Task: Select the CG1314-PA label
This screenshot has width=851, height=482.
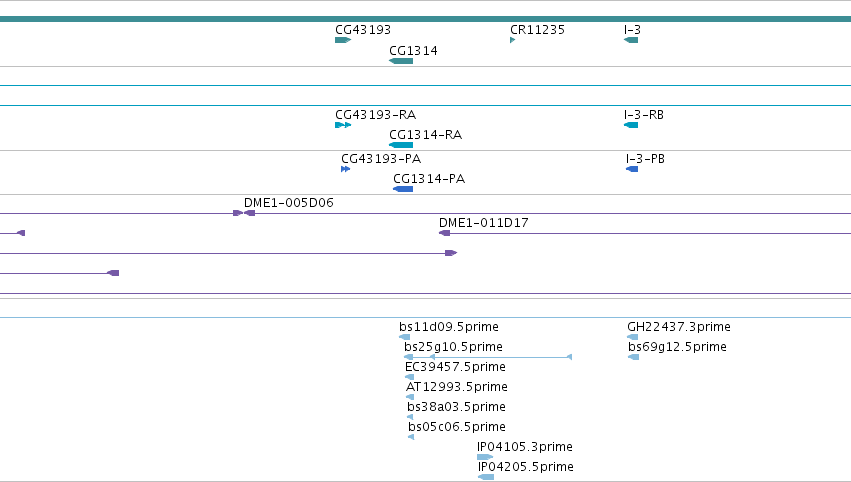Action: click(x=429, y=179)
